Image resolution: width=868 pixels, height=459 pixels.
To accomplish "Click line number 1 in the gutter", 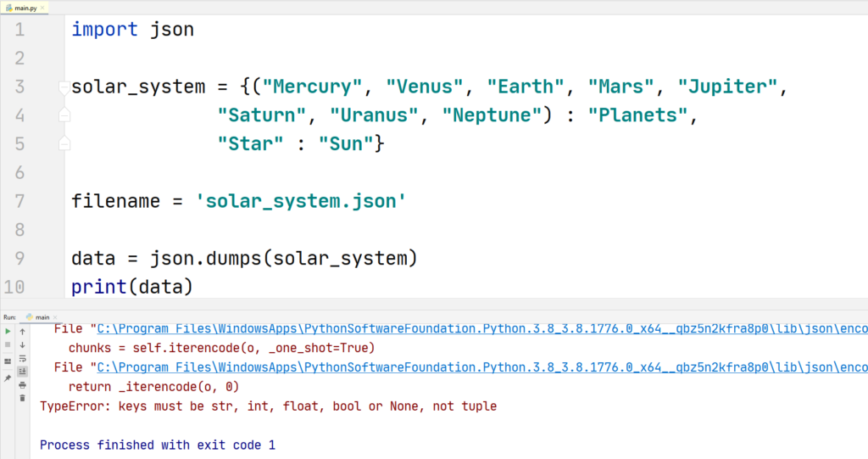I will pos(20,30).
